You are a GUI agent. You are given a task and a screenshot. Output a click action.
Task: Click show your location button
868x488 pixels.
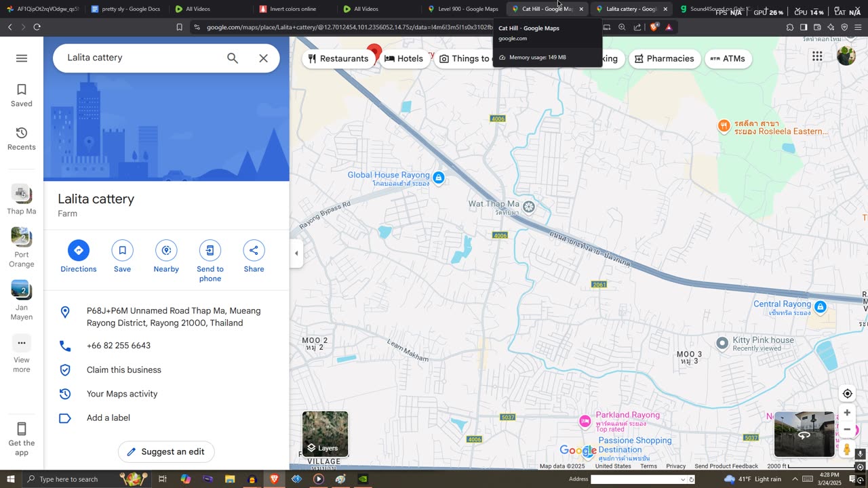point(847,394)
